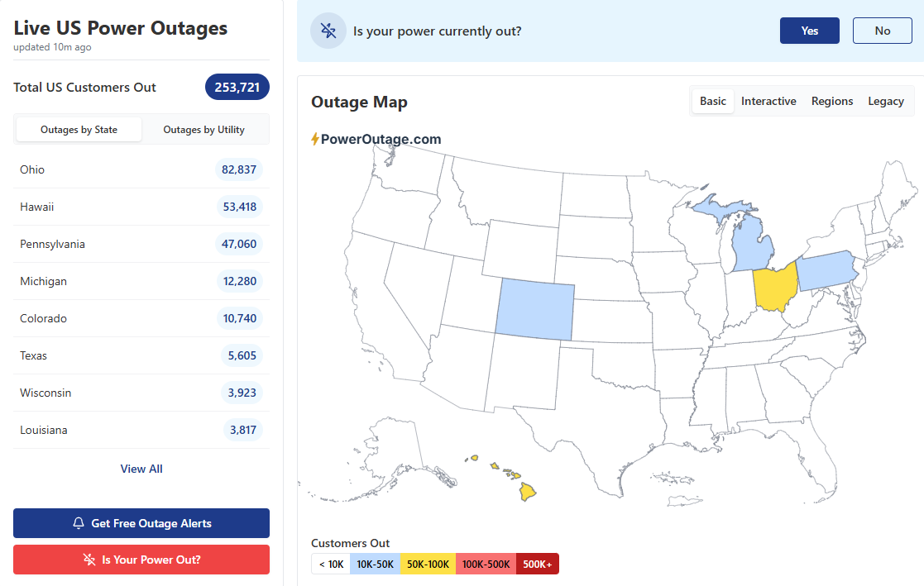This screenshot has width=924, height=586.
Task: Click blue Pennsylvania on the map
Action: pyautogui.click(x=828, y=271)
